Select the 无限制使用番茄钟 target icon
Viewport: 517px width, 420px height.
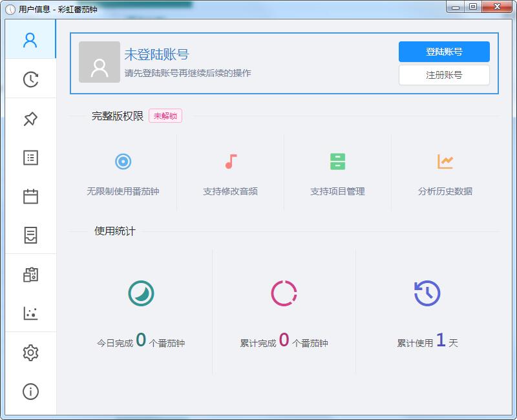point(123,162)
